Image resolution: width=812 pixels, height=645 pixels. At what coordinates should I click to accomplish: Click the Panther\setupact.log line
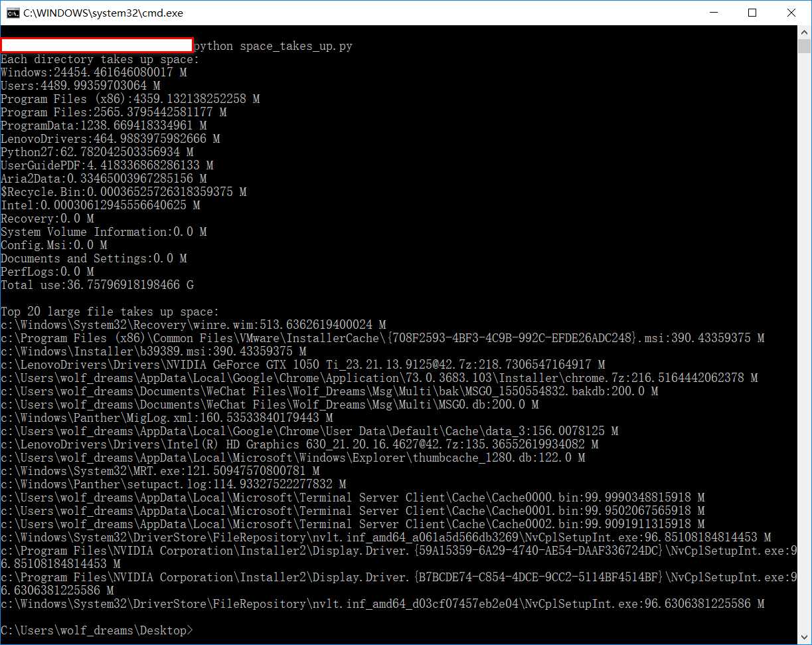pos(173,484)
